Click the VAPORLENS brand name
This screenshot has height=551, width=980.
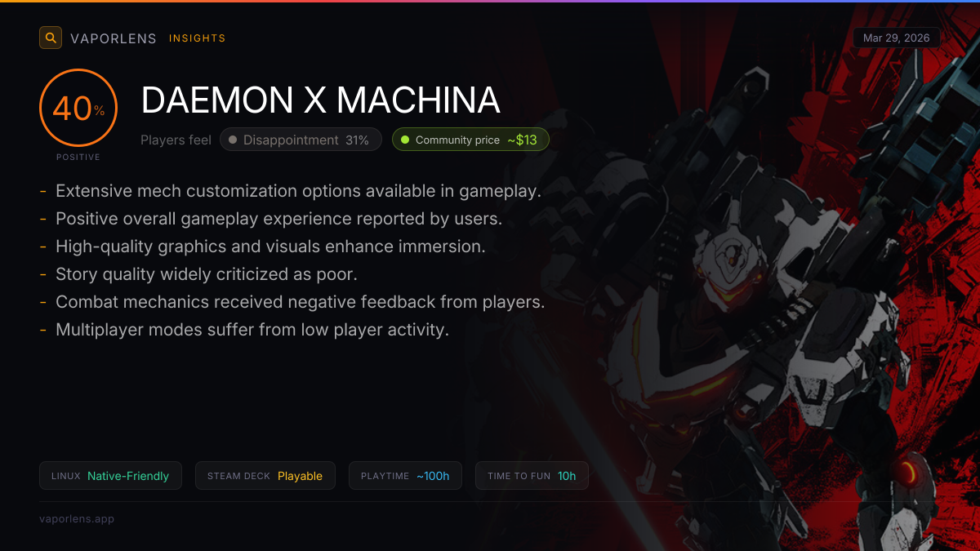[114, 38]
